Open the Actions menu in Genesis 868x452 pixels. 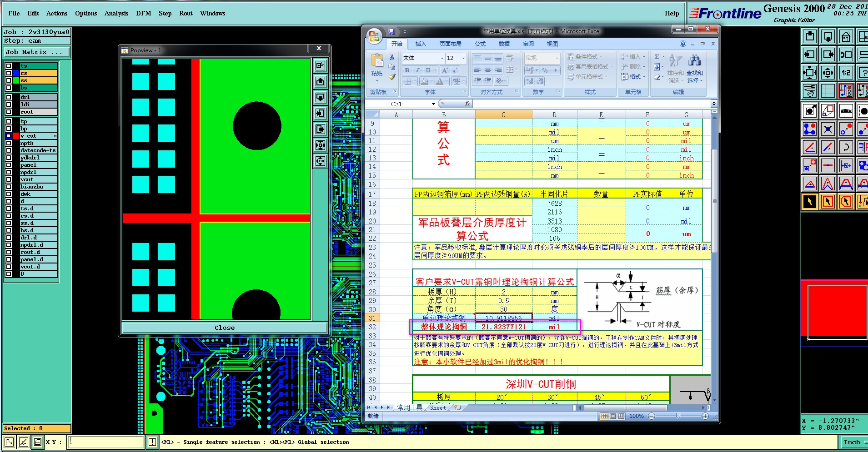coord(57,14)
